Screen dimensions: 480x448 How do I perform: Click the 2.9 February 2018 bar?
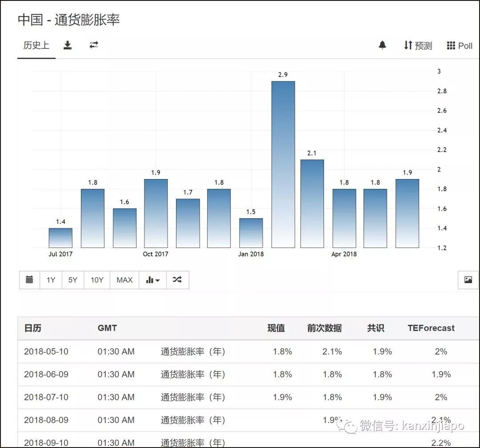(x=283, y=164)
